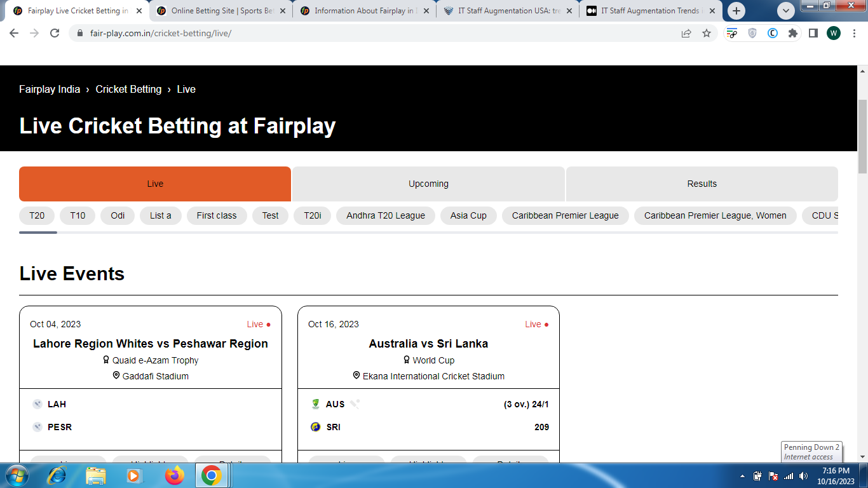Close the IT Staff Augmentation USA tab
This screenshot has height=488, width=868.
point(569,11)
